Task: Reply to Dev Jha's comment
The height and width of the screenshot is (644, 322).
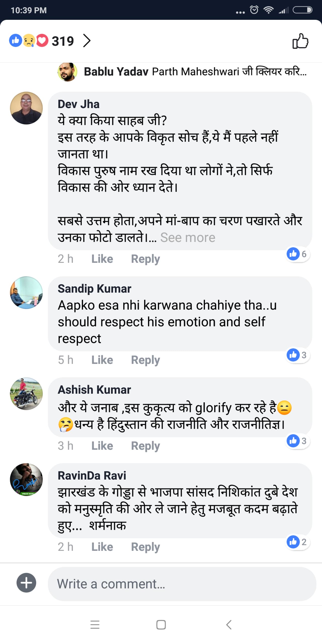Action: (145, 259)
